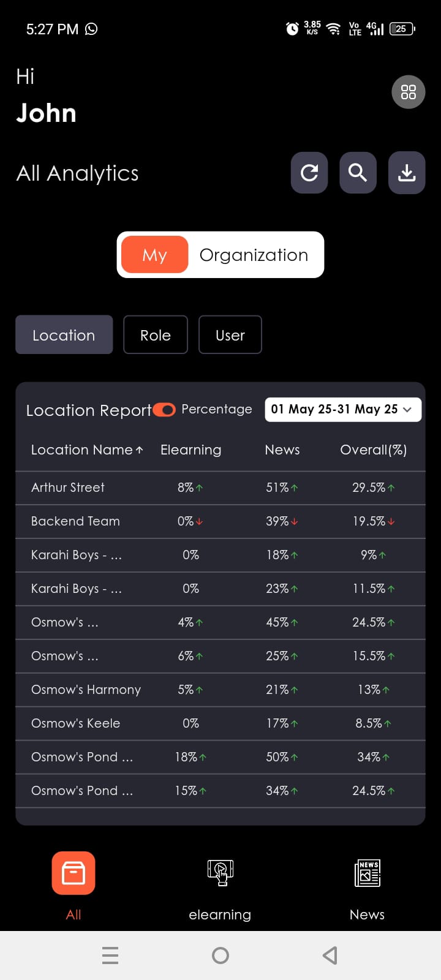The height and width of the screenshot is (980, 441).
Task: Switch to My analytics view
Action: [154, 255]
